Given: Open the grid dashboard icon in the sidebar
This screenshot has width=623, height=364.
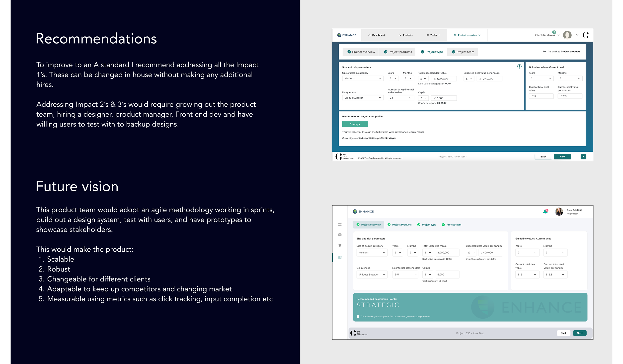Looking at the screenshot, I should tap(340, 224).
